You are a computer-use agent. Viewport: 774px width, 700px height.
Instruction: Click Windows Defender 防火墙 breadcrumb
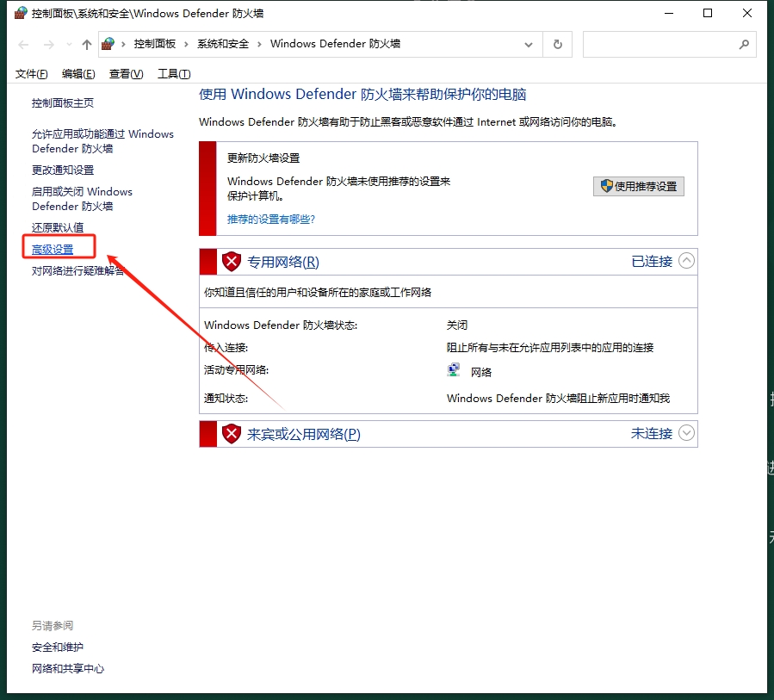point(335,44)
